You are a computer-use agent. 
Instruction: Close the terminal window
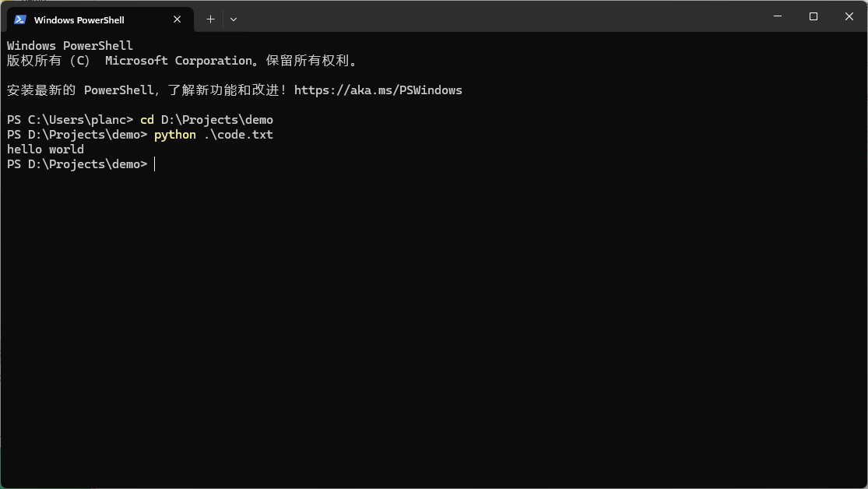pos(849,16)
